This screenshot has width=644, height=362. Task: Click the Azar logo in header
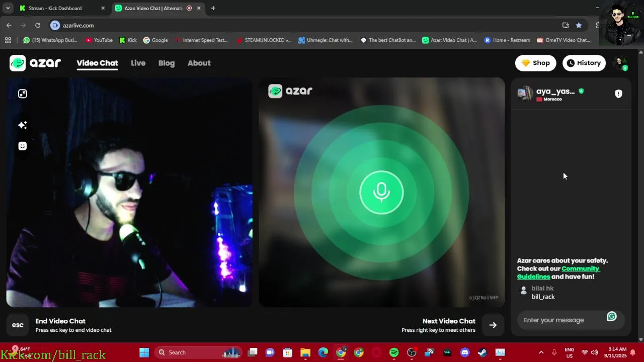tap(35, 63)
